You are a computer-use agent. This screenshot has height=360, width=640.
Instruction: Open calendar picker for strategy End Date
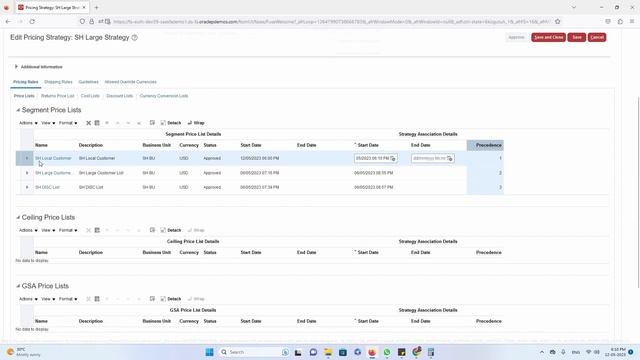point(449,158)
